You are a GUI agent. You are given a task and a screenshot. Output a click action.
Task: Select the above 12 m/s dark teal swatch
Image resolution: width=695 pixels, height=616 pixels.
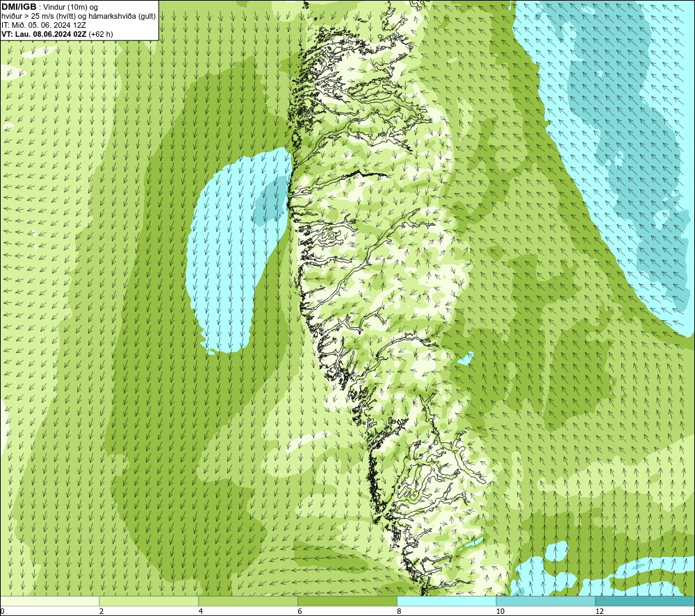pos(645,601)
